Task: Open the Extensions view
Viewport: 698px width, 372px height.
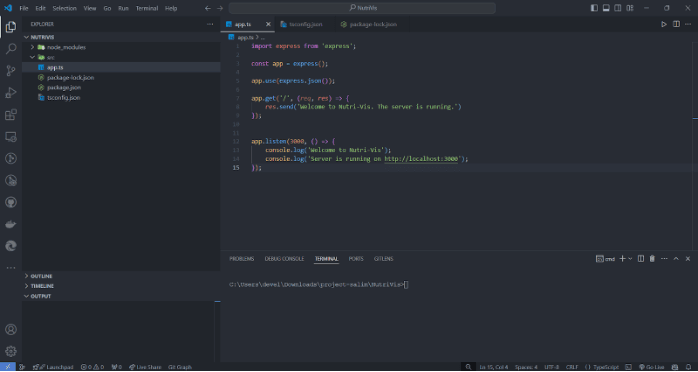Action: click(x=11, y=115)
